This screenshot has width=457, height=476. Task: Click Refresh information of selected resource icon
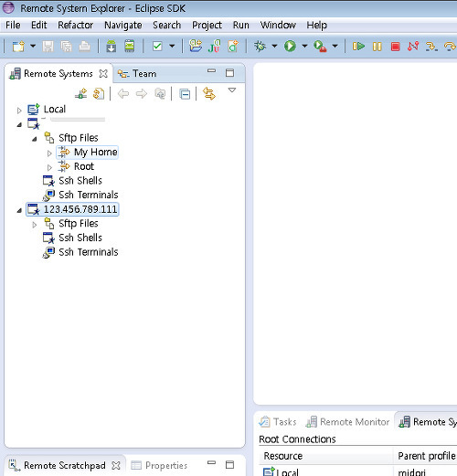(x=99, y=93)
